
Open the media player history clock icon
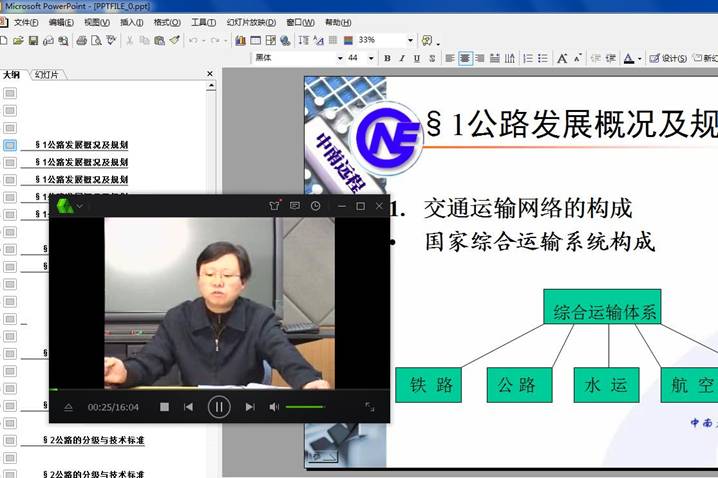[315, 206]
